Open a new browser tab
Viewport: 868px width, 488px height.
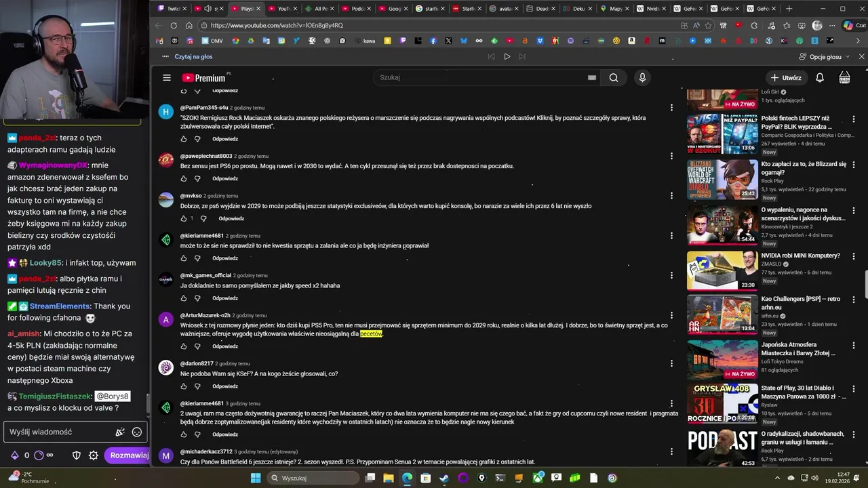[789, 9]
